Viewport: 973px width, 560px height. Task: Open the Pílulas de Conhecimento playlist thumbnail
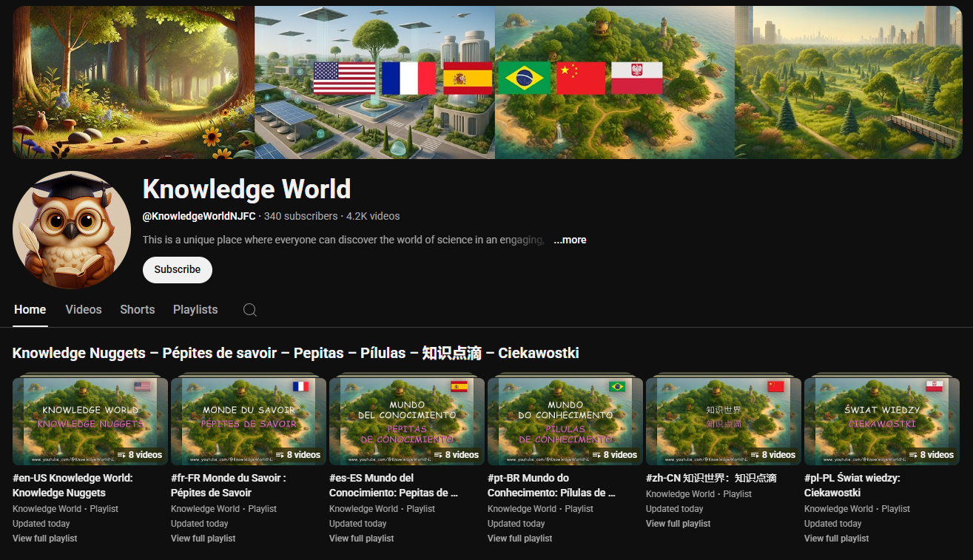pyautogui.click(x=565, y=422)
